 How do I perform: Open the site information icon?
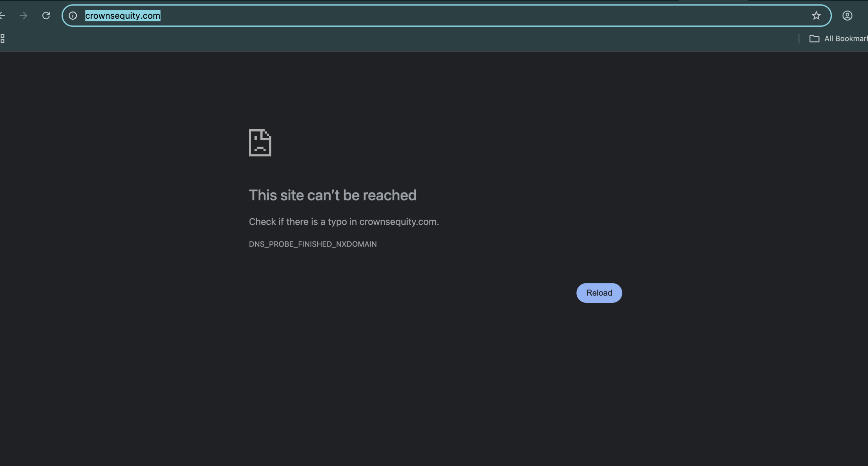click(x=73, y=16)
